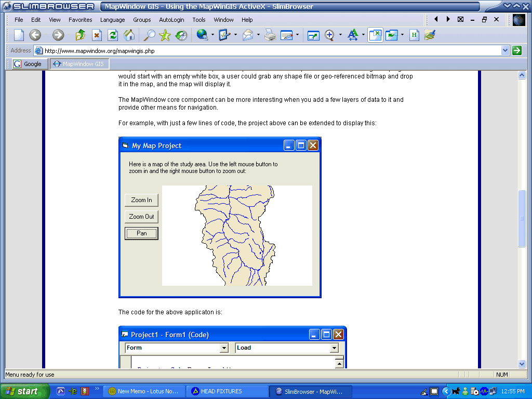Stop page loading with red X icon

coord(97,35)
